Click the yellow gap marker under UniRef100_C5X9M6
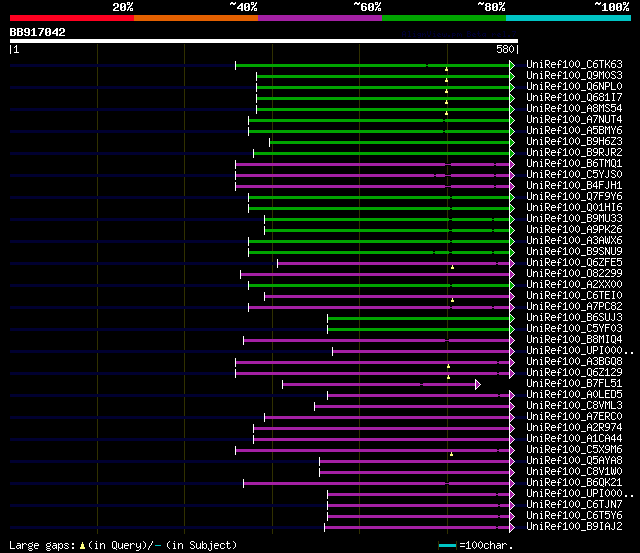Image resolution: width=640 pixels, height=553 pixels. coord(451,454)
